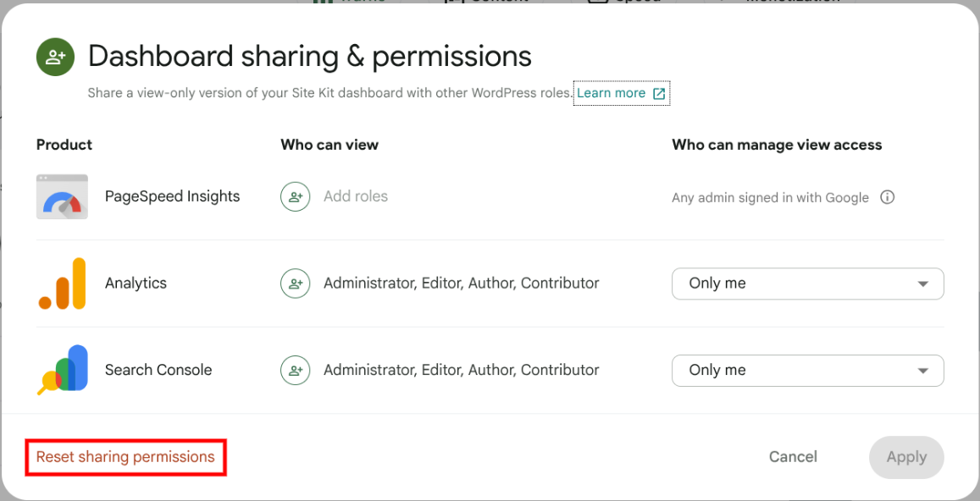Click the Analytics bar chart logo
This screenshot has height=501, width=980.
[62, 284]
